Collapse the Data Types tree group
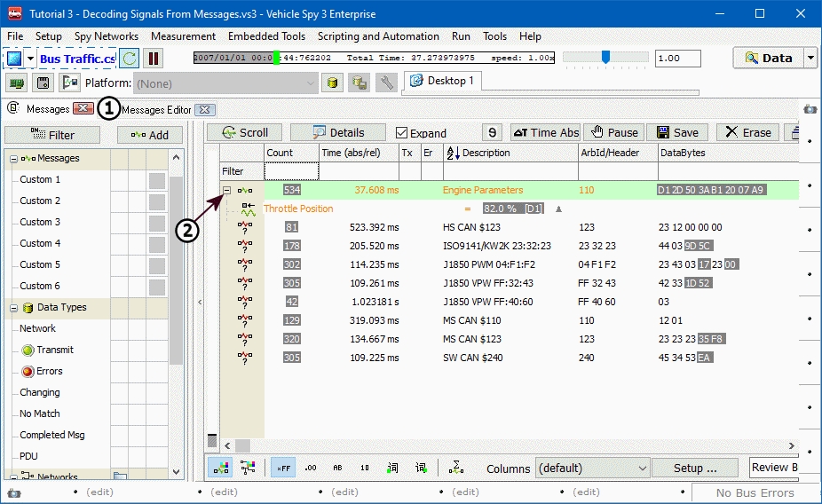Screen dimensions: 822x504 [x=14, y=308]
